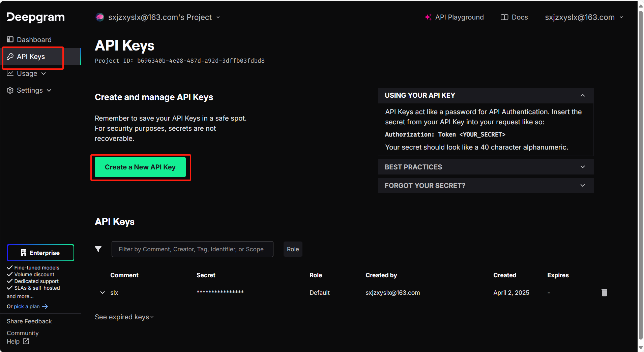
Task: Expand the Usage sidebar menu
Action: 27,73
